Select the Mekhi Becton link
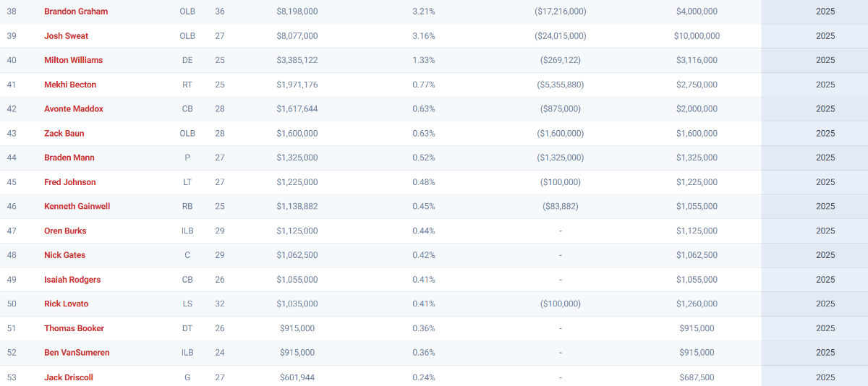The image size is (868, 386). (70, 85)
